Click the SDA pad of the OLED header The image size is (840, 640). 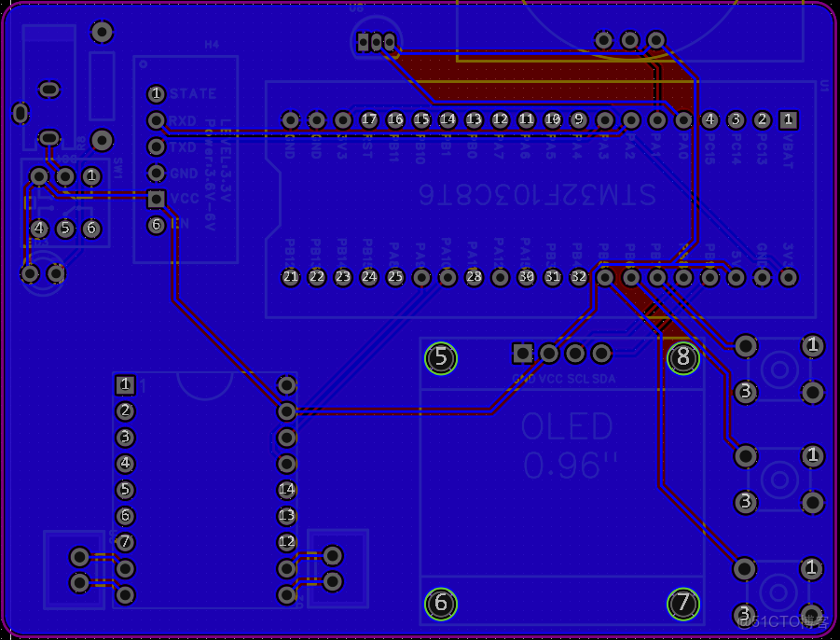point(601,354)
